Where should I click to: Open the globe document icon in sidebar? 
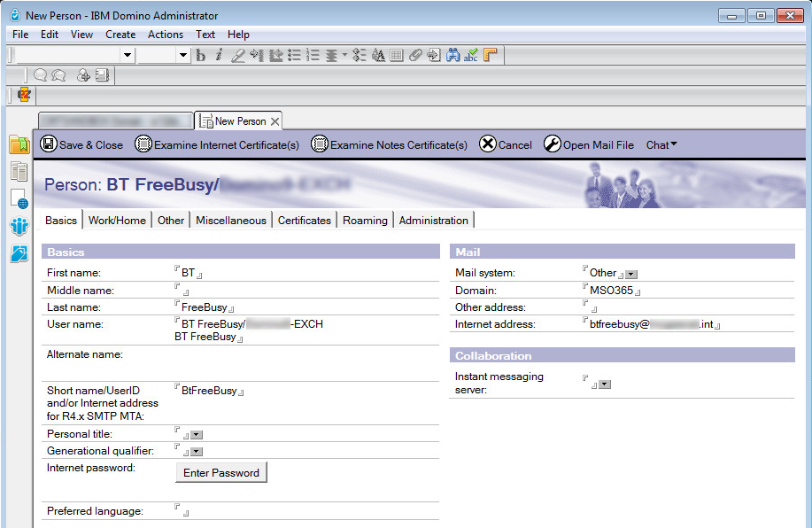click(19, 198)
